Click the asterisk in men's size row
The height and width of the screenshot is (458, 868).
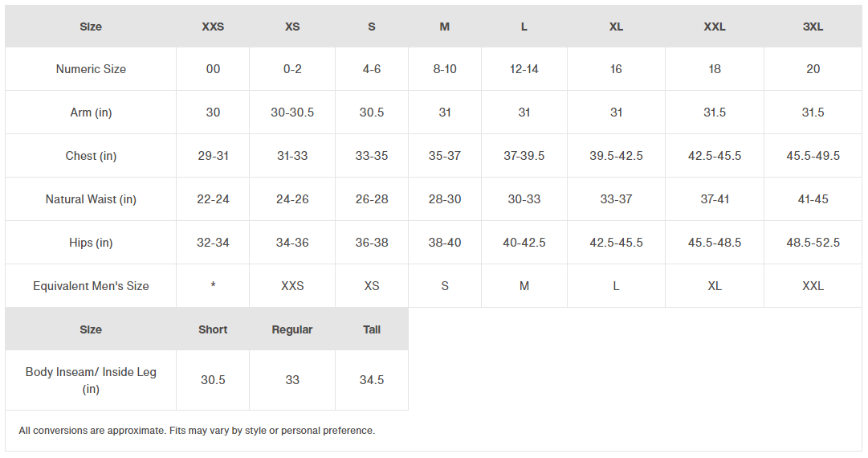pos(213,286)
